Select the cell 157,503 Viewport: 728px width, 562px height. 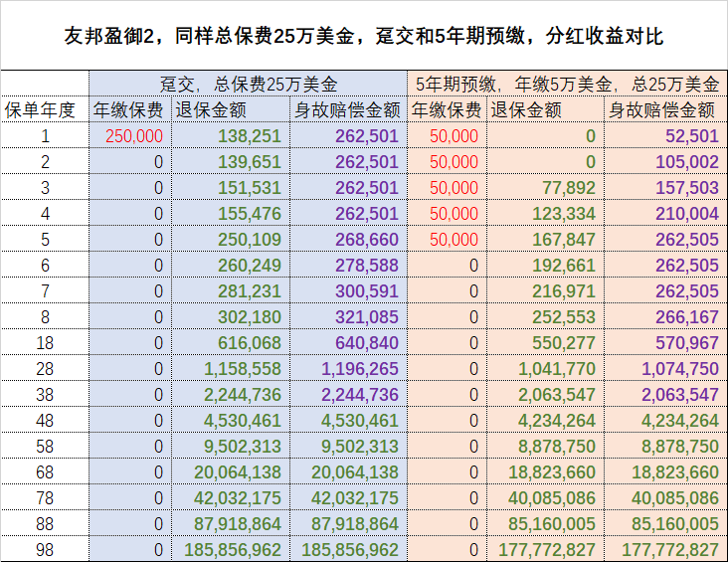point(665,188)
